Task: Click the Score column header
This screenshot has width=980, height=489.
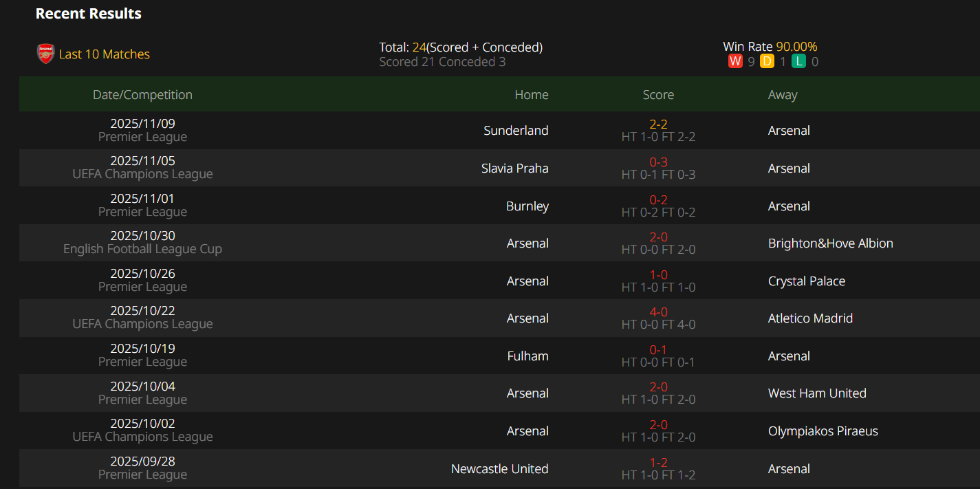Action: [658, 95]
